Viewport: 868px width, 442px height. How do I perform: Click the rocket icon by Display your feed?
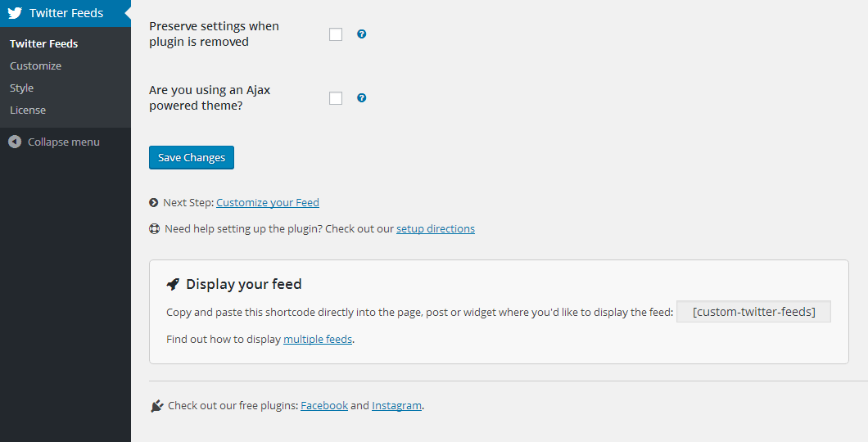[x=173, y=284]
